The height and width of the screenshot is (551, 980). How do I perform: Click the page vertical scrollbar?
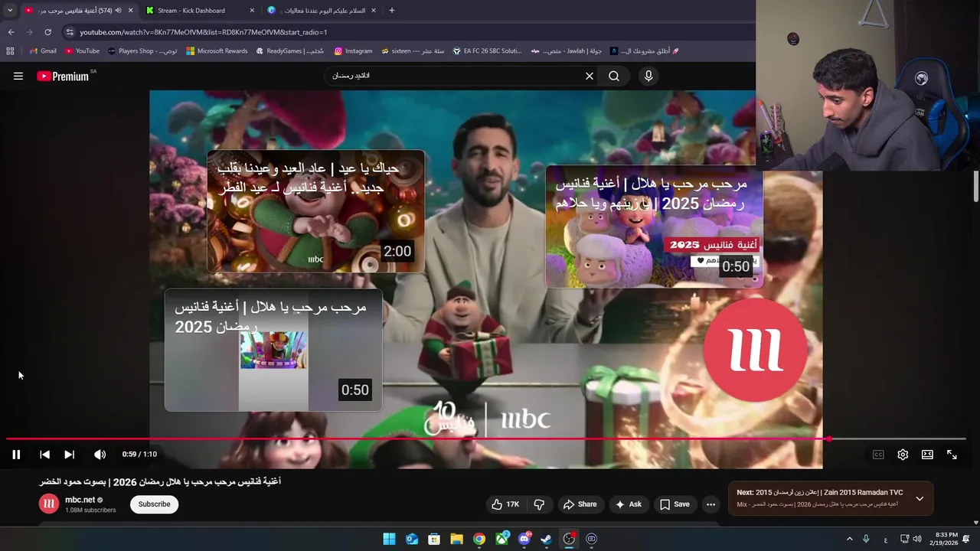tap(976, 187)
